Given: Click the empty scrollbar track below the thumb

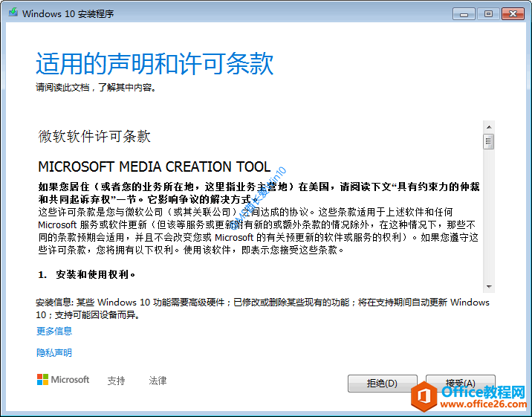Looking at the screenshot, I should tap(488, 216).
